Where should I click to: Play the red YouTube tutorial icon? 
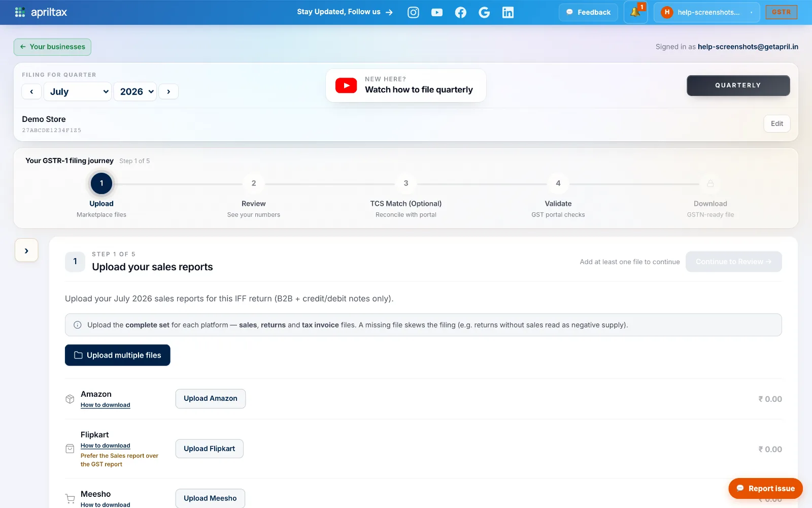[x=346, y=85]
